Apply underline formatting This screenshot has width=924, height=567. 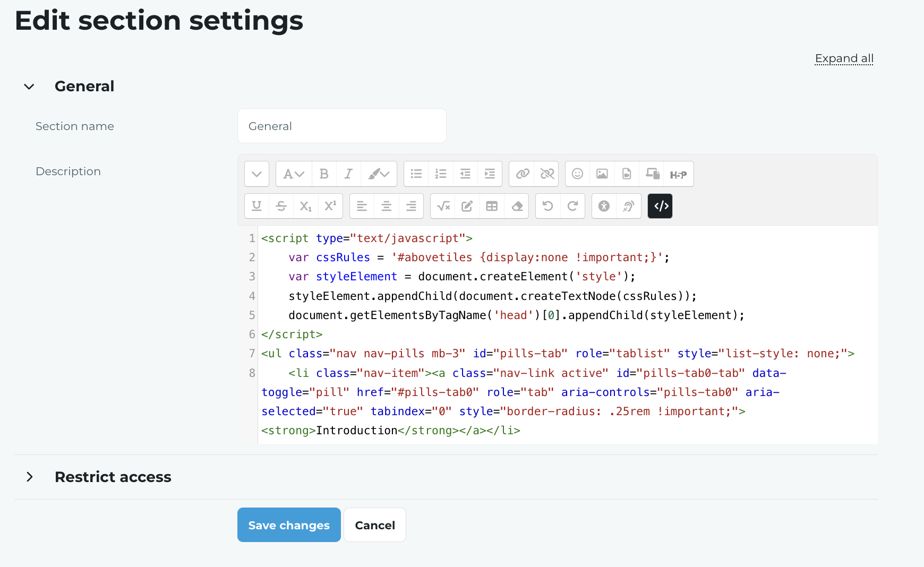click(256, 206)
